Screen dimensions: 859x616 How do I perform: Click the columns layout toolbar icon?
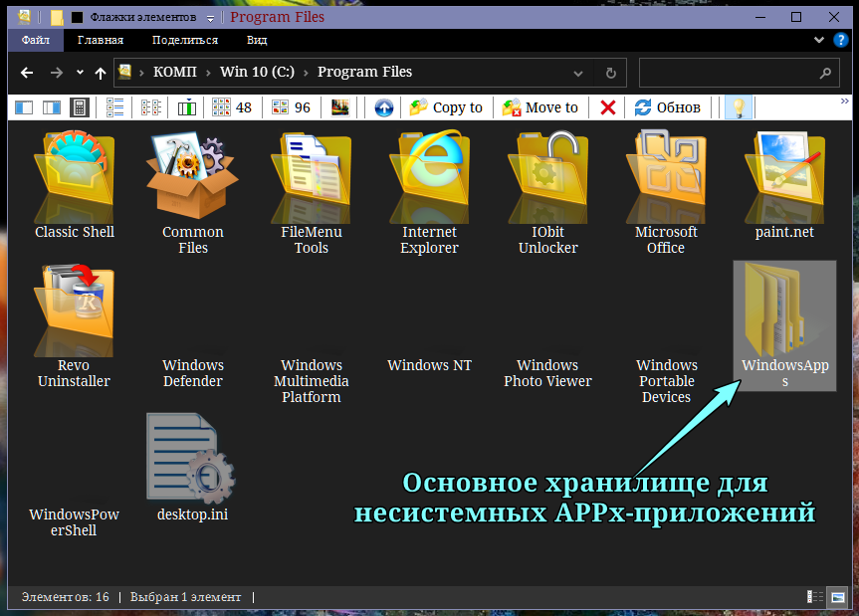187,107
